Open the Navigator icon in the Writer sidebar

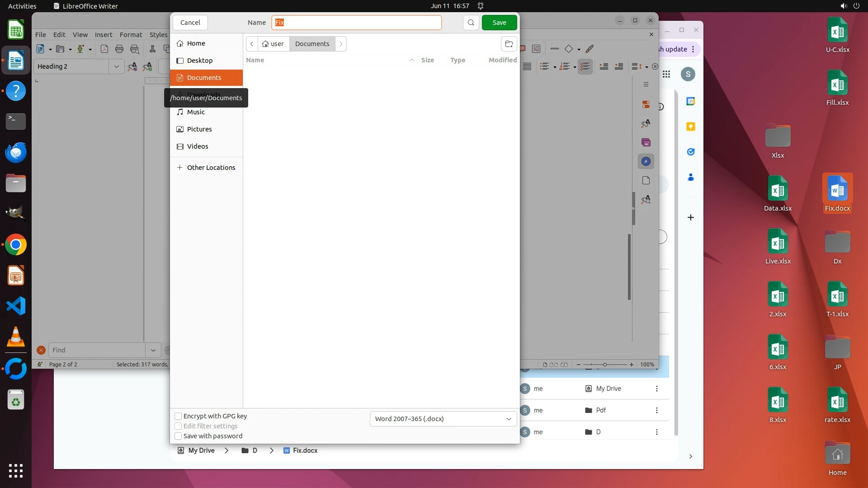(x=646, y=161)
